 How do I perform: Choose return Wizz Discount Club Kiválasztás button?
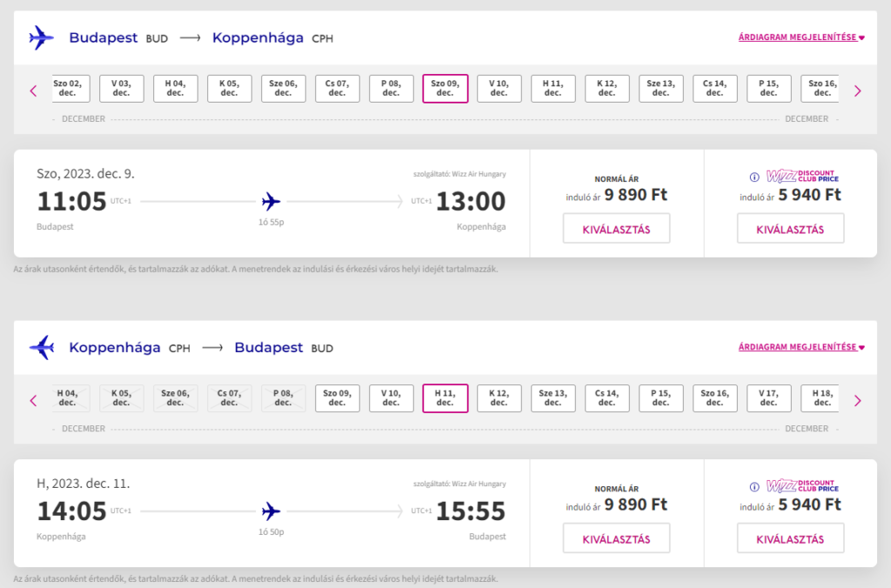(x=790, y=538)
